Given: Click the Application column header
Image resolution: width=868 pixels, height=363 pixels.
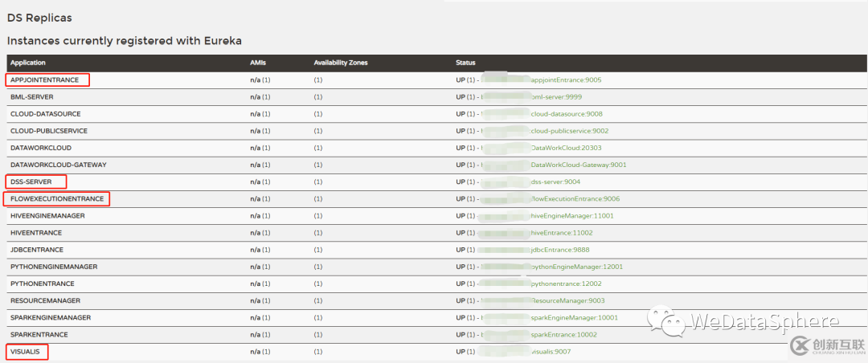Looking at the screenshot, I should pos(28,62).
